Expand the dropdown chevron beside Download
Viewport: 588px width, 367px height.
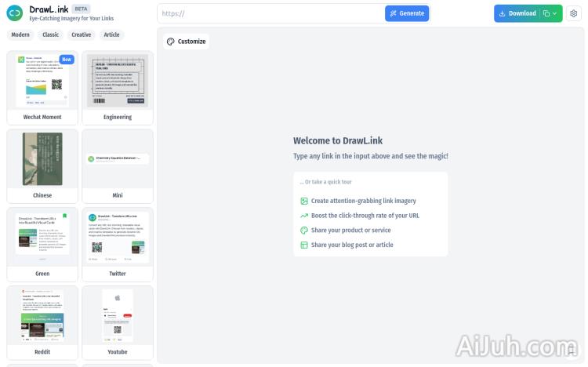point(555,13)
